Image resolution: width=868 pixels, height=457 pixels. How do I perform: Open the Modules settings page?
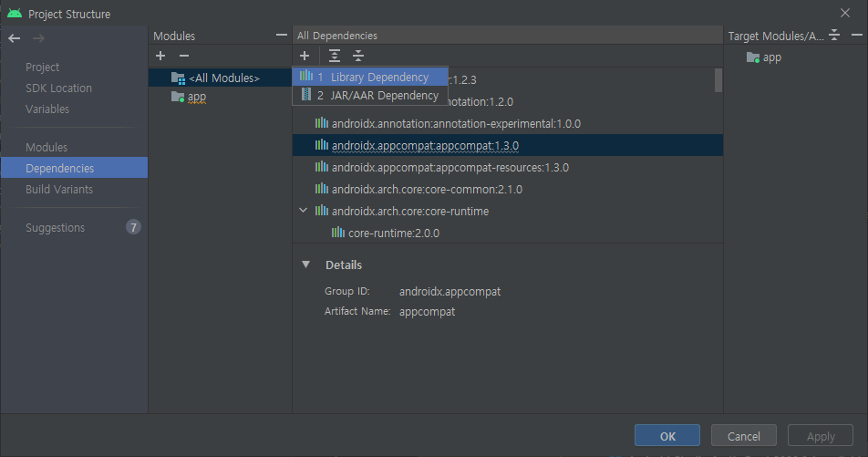click(x=46, y=148)
